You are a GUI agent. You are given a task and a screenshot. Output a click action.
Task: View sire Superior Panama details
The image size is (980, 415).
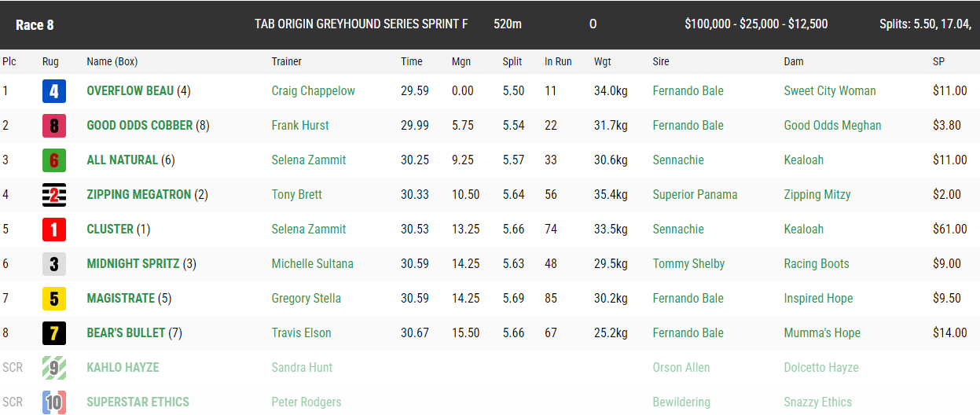point(695,195)
